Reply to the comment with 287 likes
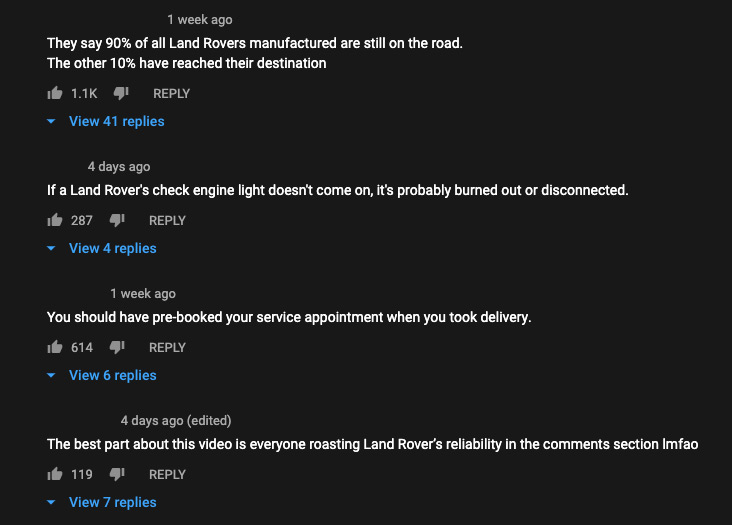Screen dimensions: 732x525 167,220
